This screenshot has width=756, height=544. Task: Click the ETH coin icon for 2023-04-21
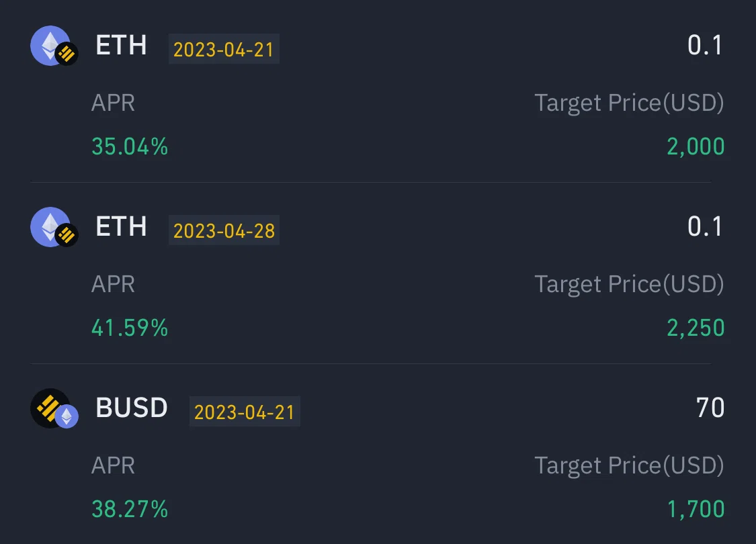click(x=54, y=46)
